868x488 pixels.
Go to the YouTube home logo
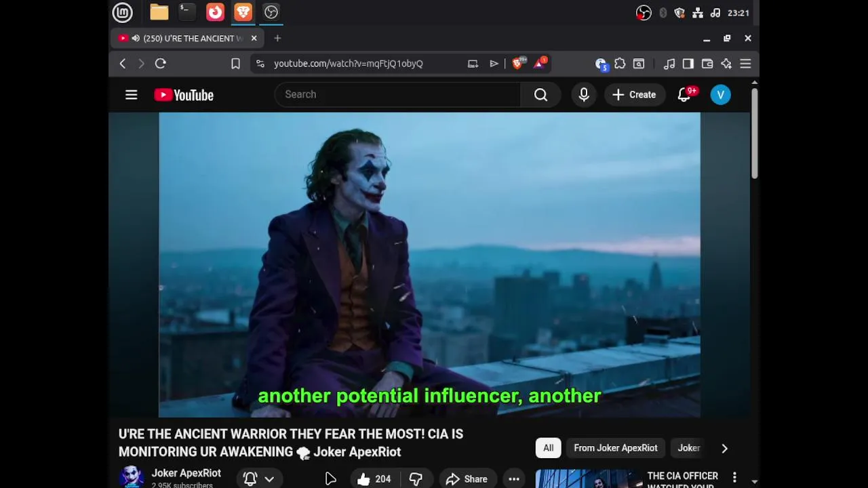pos(184,95)
